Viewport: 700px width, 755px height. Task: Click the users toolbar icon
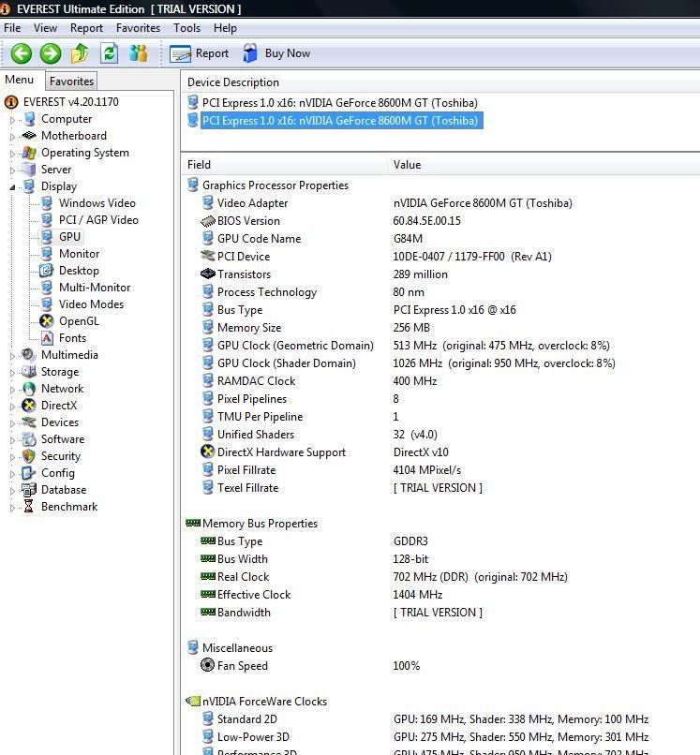[x=139, y=53]
